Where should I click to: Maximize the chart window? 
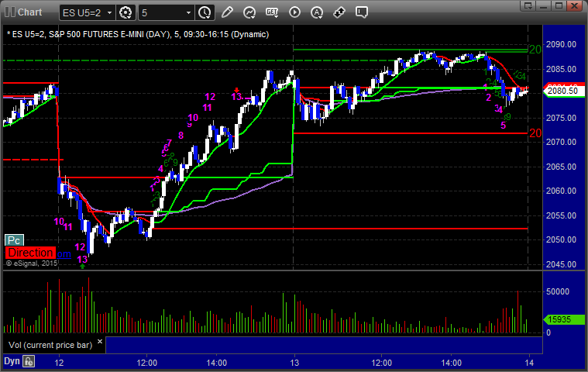click(559, 5)
